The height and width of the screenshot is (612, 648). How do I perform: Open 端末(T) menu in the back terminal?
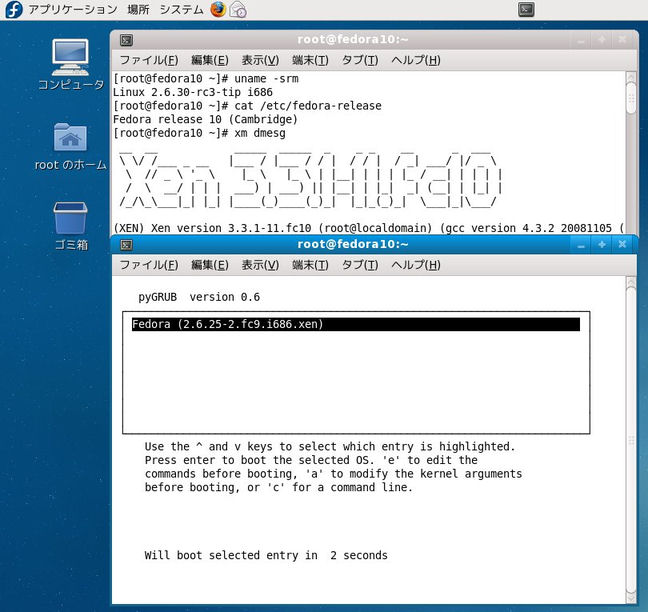310,60
